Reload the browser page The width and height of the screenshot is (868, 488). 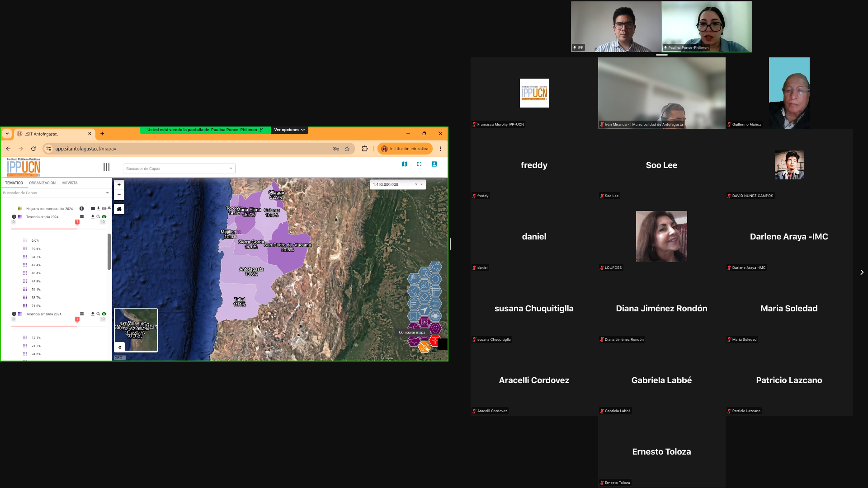click(x=33, y=149)
